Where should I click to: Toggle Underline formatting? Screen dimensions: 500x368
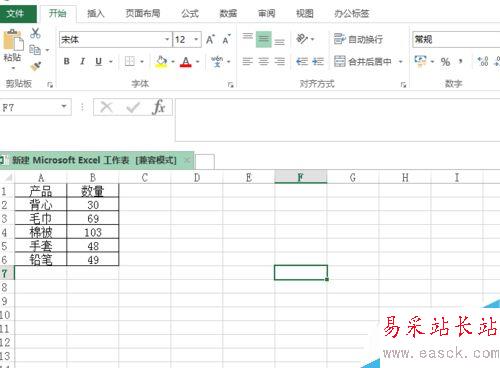coord(98,61)
